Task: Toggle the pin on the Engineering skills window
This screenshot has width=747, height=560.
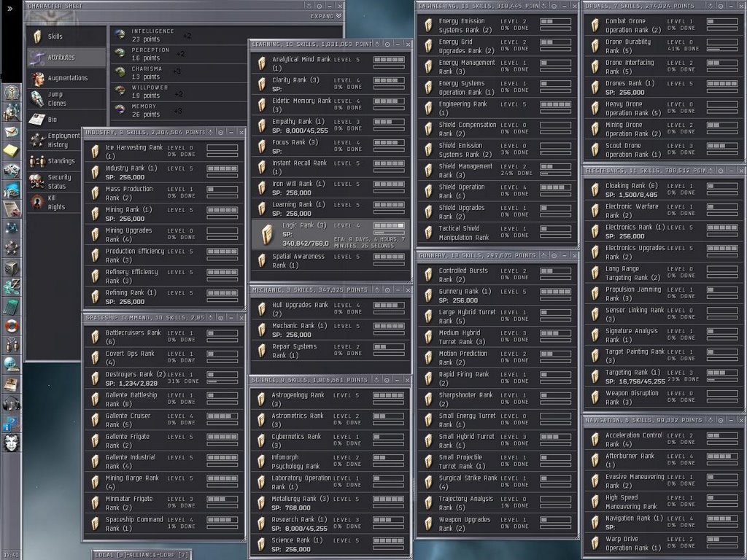Action: 544,6
